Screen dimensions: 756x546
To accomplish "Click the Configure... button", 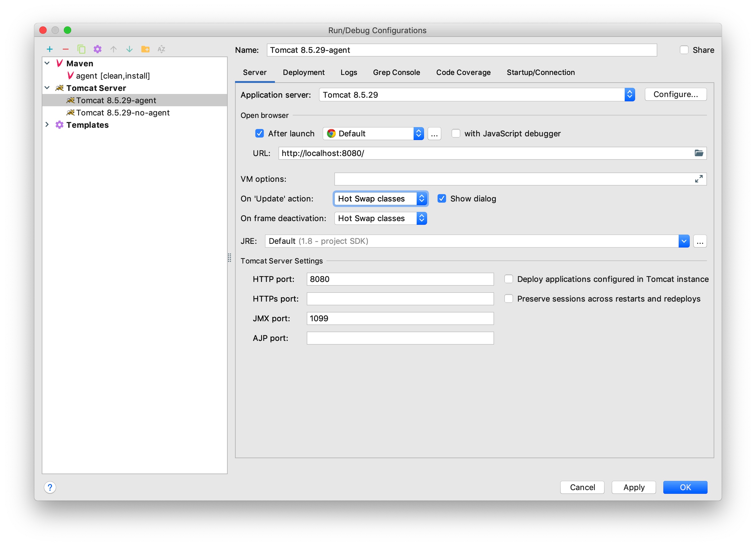I will click(675, 94).
